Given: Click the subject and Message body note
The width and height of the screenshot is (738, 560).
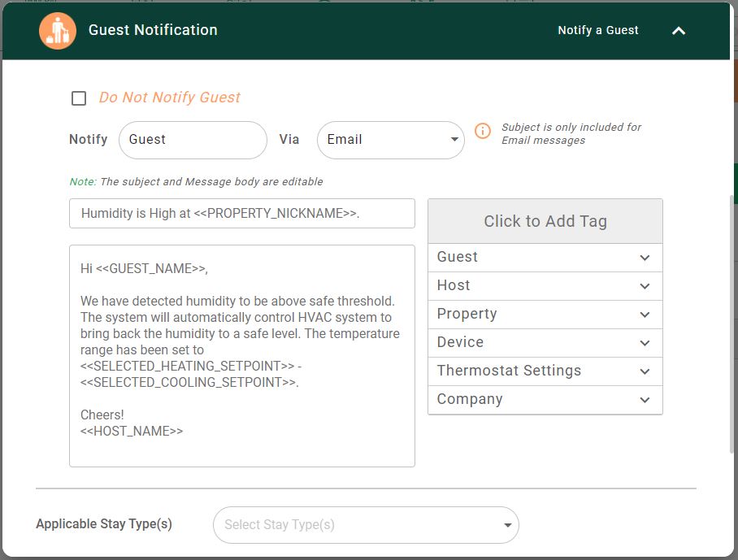Looking at the screenshot, I should 196,181.
